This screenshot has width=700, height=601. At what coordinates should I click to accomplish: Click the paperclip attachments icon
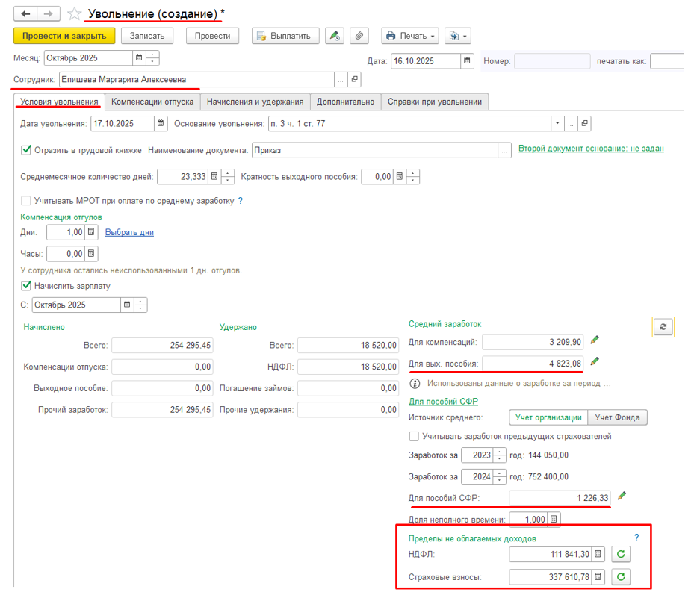pyautogui.click(x=359, y=36)
